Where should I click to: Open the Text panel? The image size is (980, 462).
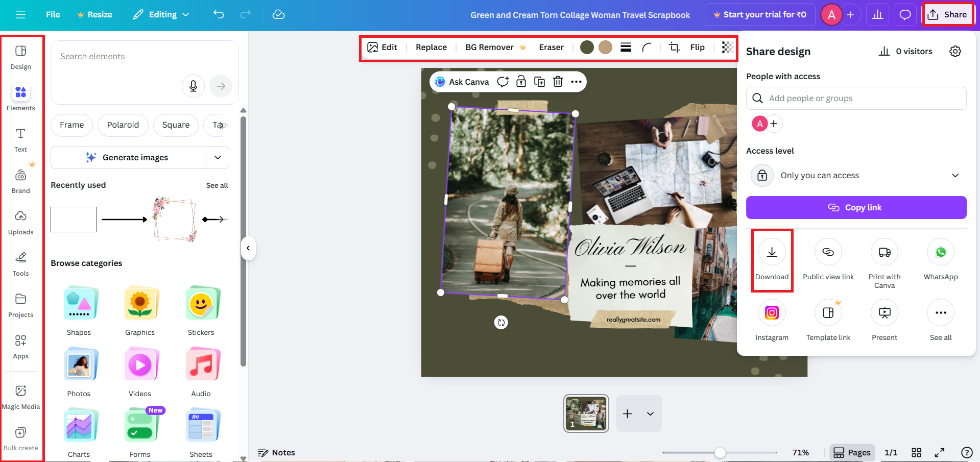click(x=20, y=138)
